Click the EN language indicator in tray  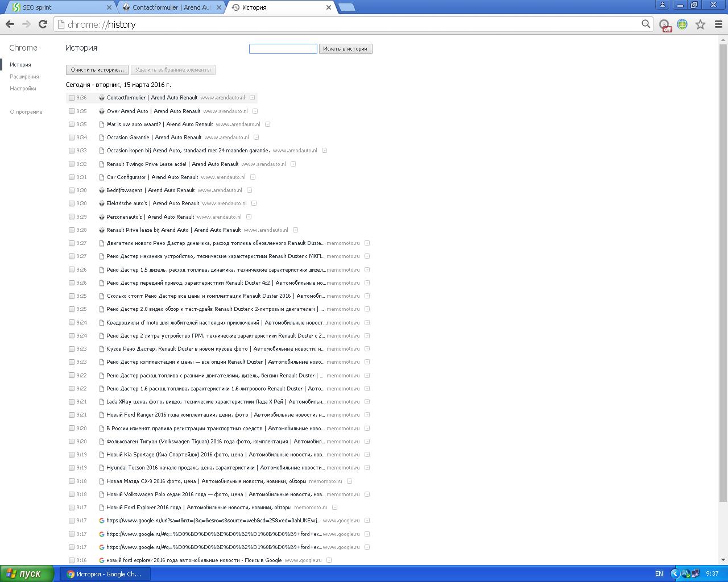click(659, 574)
